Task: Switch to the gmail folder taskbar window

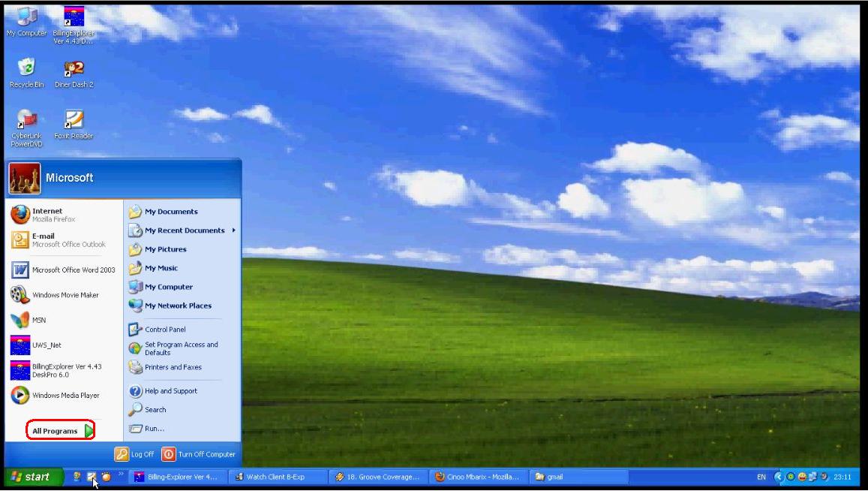Action: point(578,477)
